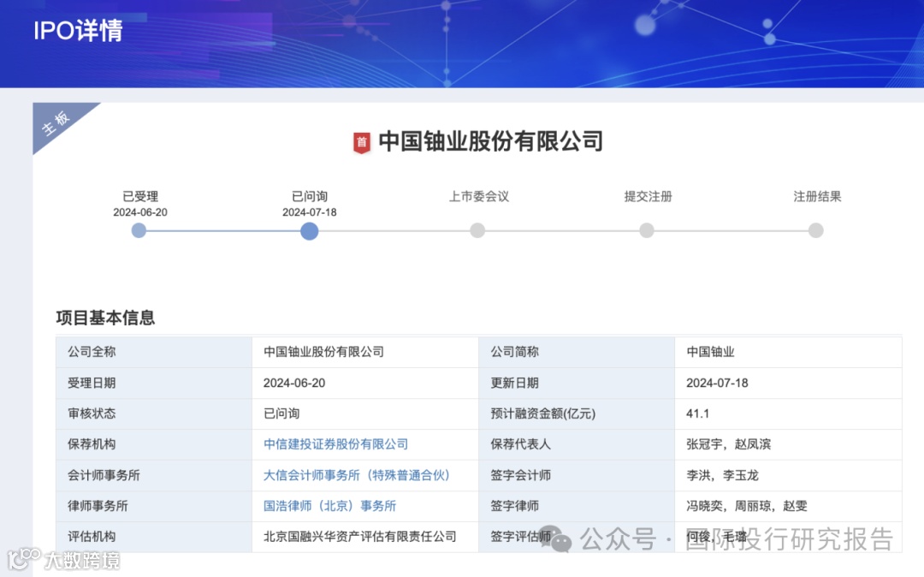This screenshot has width=924, height=577.
Task: Click the 预计融资金额(亿元) label cell
Action: 577,413
